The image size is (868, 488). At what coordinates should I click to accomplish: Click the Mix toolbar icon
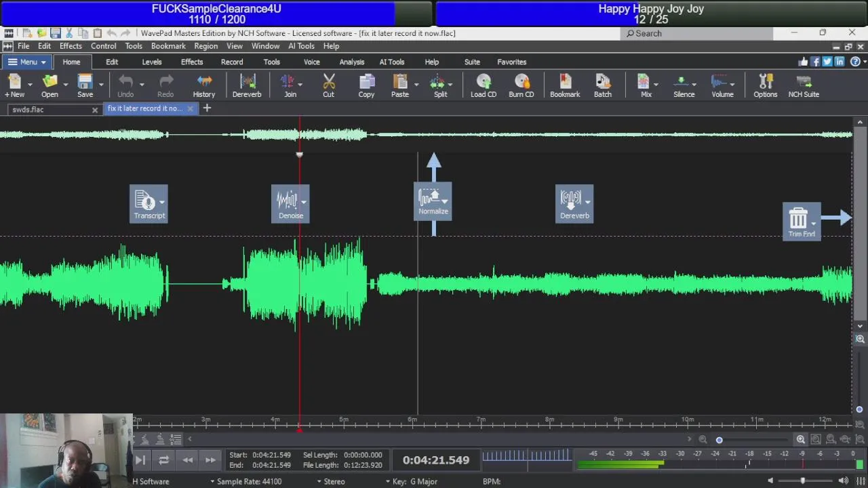(x=644, y=86)
